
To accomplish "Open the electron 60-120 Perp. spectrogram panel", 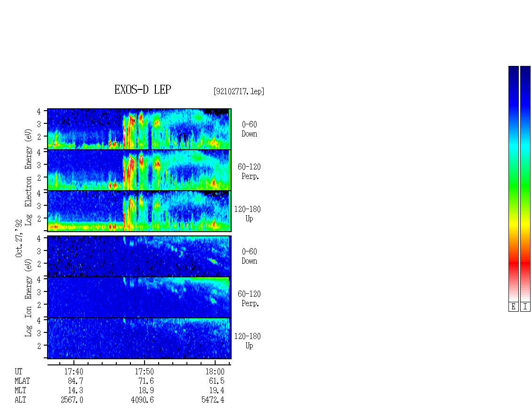I will click(x=139, y=170).
